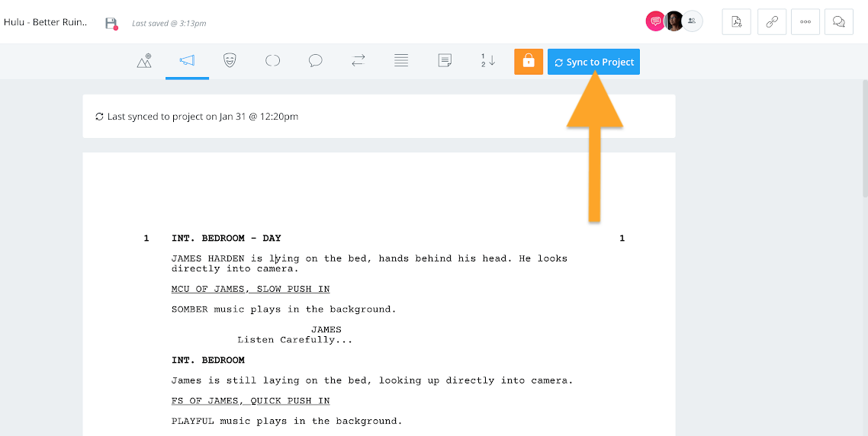Select the Dialogue speech bubble icon
This screenshot has height=436, width=868.
click(x=316, y=61)
